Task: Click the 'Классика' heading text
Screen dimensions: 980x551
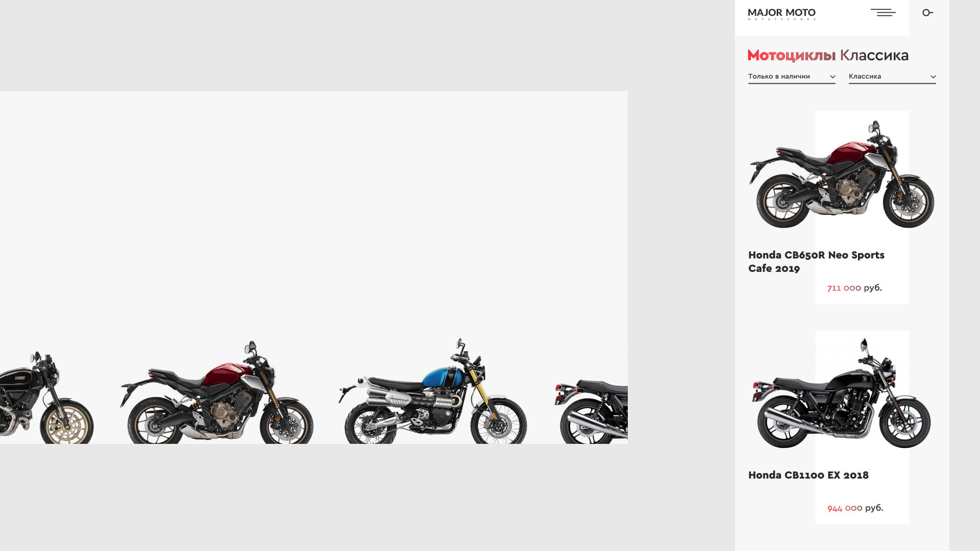Action: pos(874,55)
